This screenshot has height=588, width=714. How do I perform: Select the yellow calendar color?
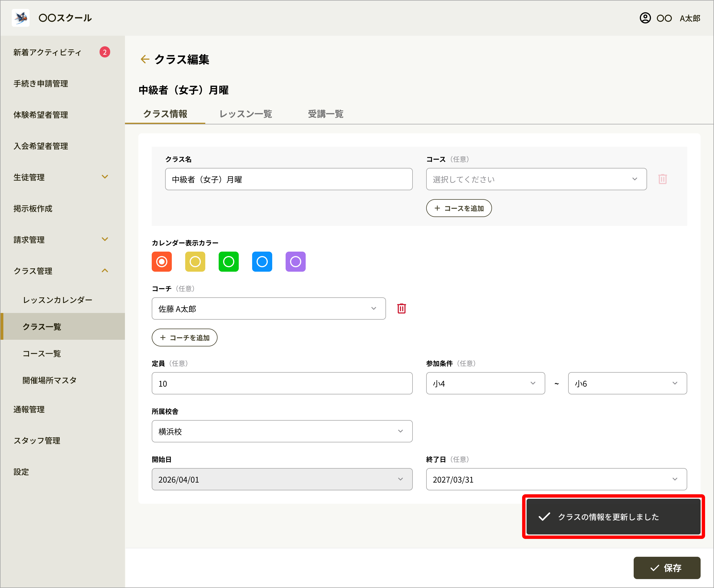[x=195, y=261]
